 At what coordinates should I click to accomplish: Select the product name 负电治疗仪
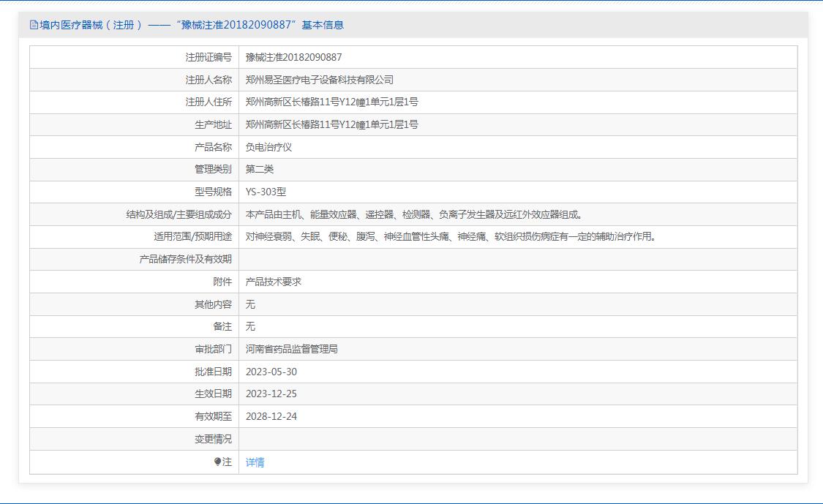[268, 147]
